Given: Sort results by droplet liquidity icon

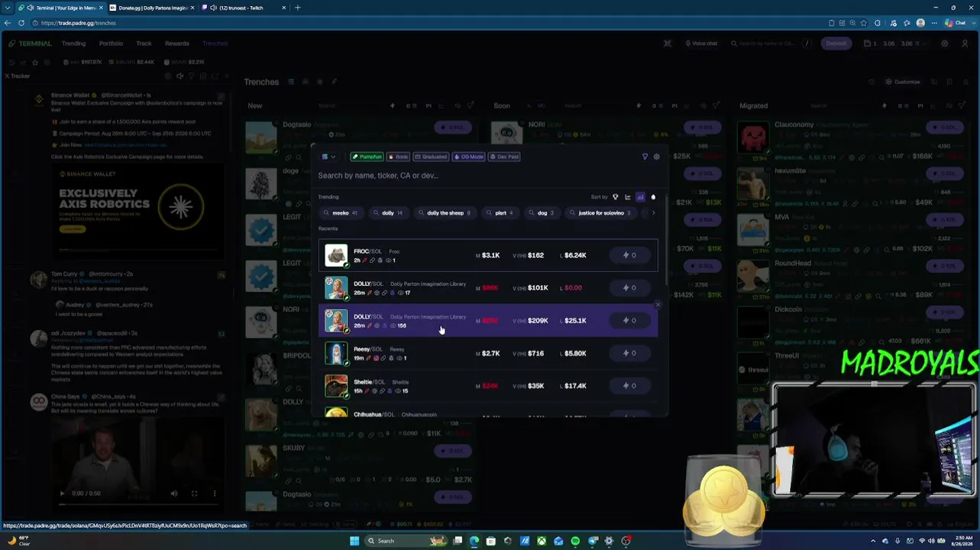Looking at the screenshot, I should 653,197.
